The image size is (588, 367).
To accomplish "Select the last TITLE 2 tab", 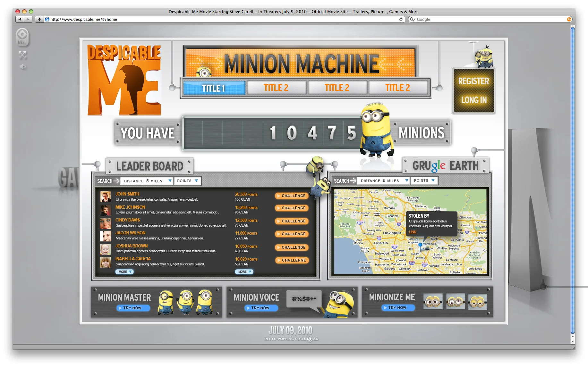I will 398,88.
